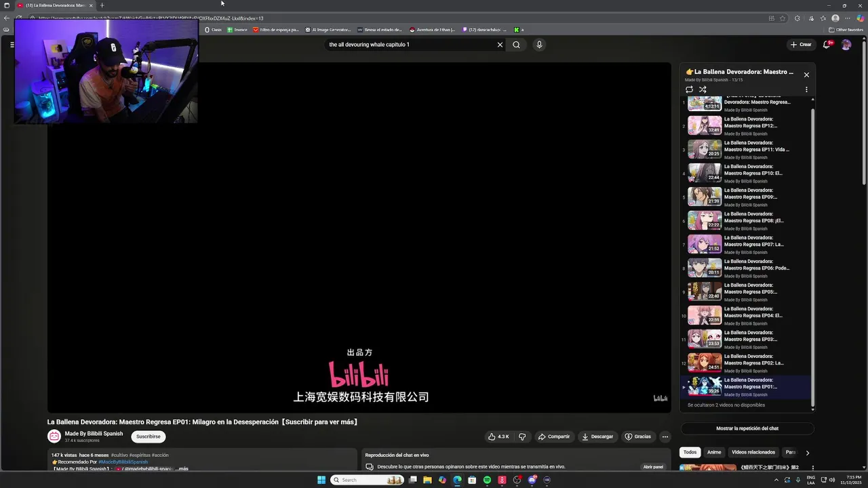Click the taskbar Search box
868x488 pixels.
point(368,480)
